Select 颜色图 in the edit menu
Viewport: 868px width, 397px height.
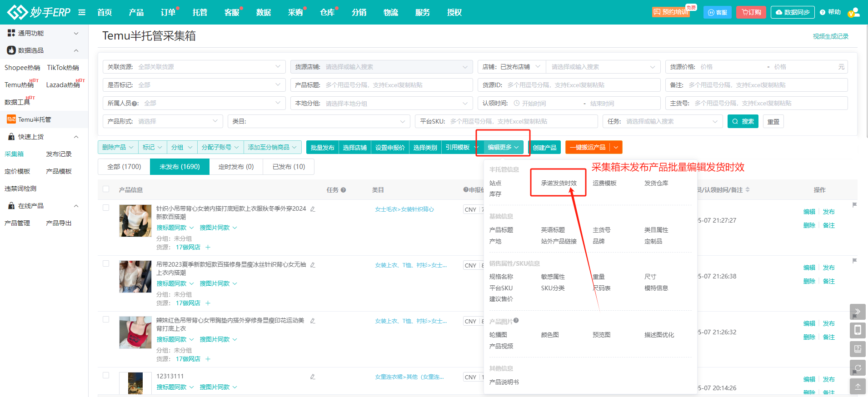pos(550,335)
